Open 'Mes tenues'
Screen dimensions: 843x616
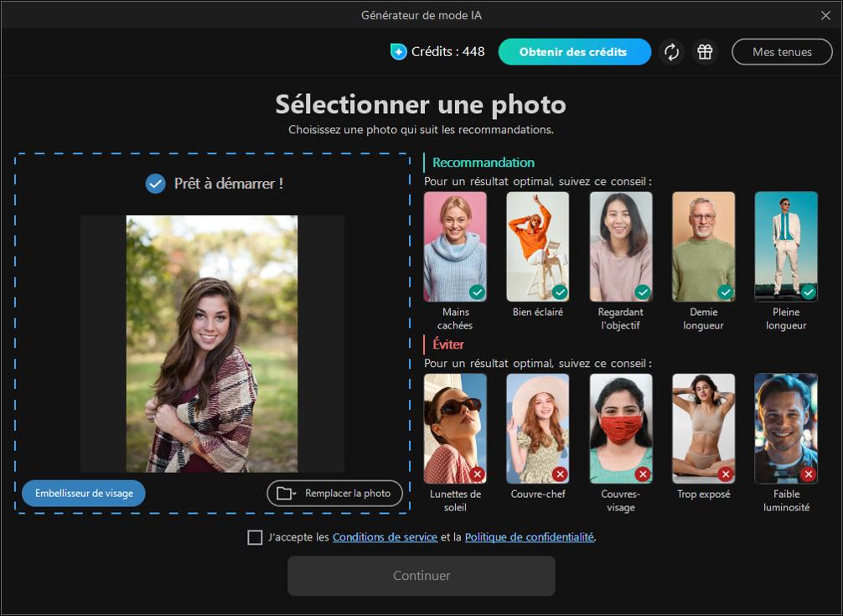[x=782, y=52]
